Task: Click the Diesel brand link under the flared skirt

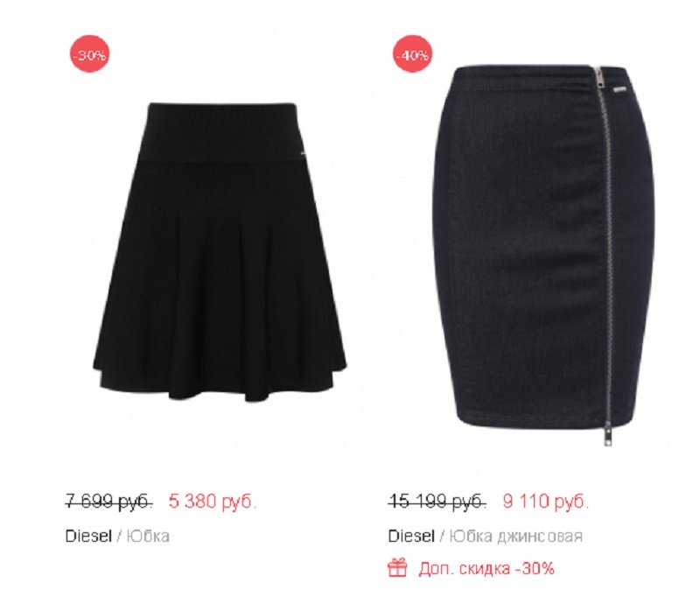Action: (88, 536)
